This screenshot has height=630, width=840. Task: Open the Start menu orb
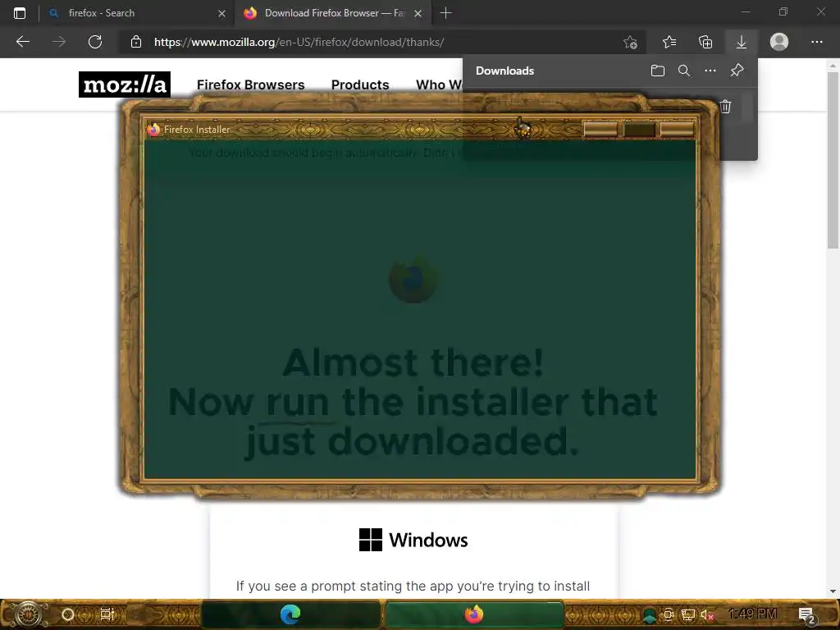click(x=28, y=614)
